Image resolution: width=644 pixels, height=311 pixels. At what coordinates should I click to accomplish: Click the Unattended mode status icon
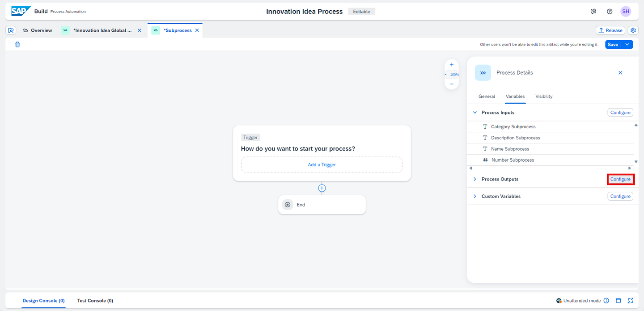[x=559, y=301]
